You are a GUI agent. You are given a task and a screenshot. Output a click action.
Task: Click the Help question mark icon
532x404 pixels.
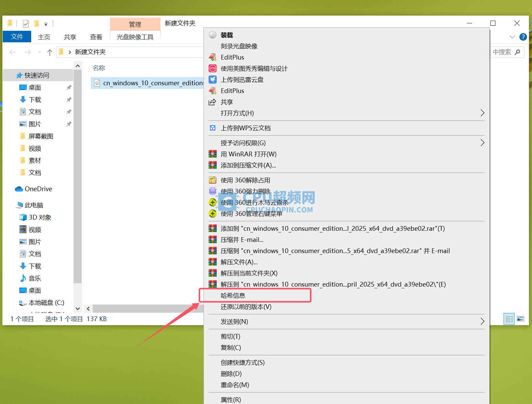pyautogui.click(x=523, y=37)
